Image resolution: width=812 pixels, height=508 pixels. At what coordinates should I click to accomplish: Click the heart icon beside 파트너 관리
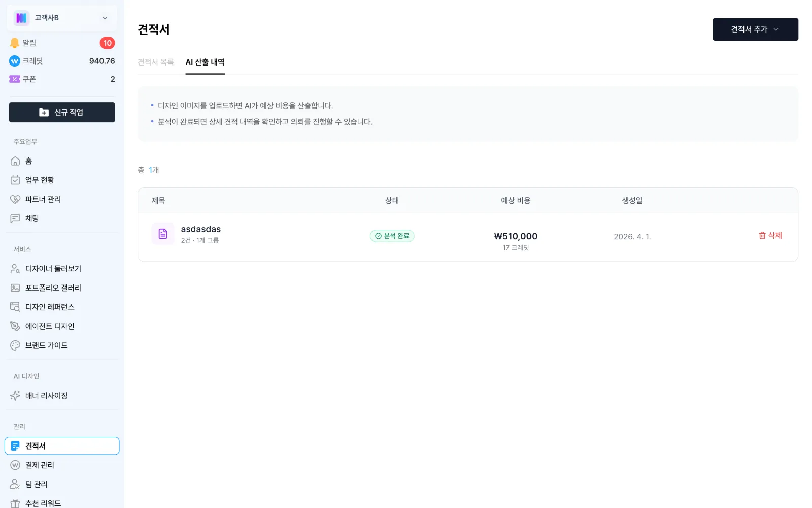[x=15, y=199]
